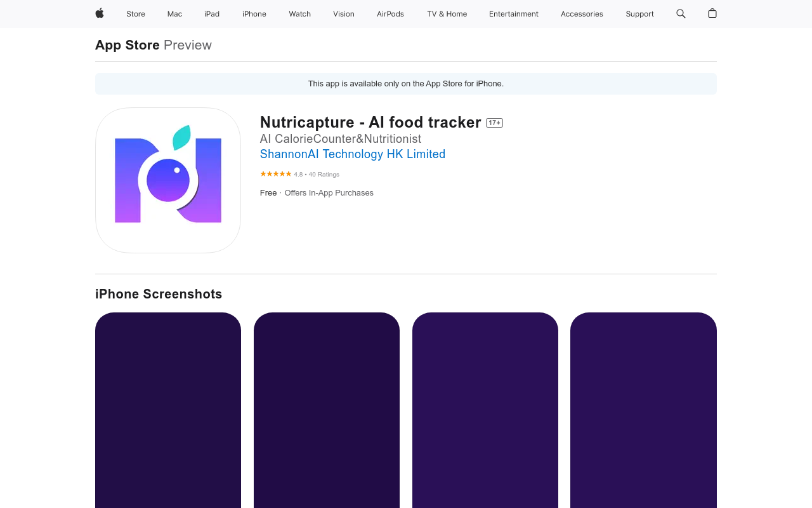The height and width of the screenshot is (508, 812).
Task: Click the Nutricapture app icon
Action: 168,180
